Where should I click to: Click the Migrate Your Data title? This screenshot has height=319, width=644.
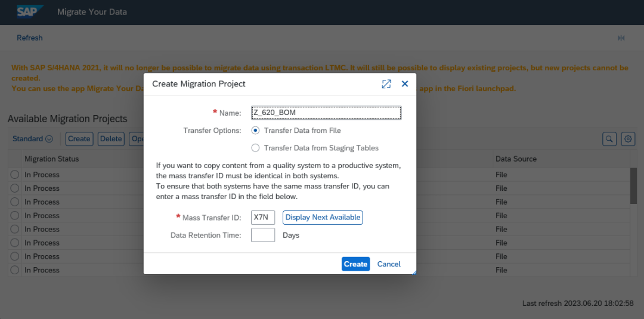(x=92, y=12)
